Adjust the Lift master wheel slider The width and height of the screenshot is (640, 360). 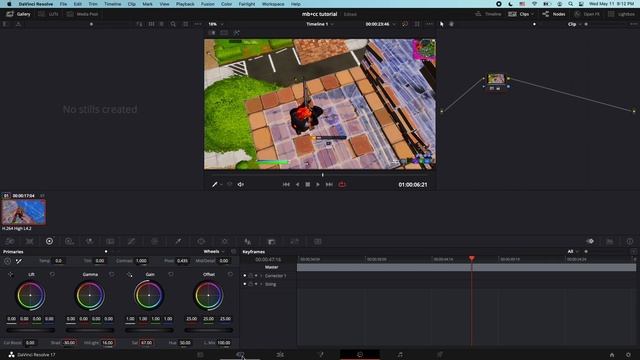click(x=31, y=330)
